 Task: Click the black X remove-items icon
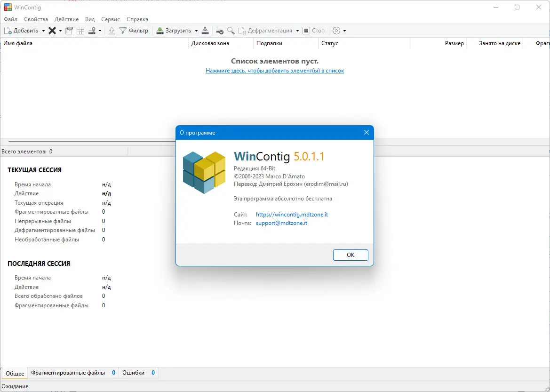(x=52, y=31)
